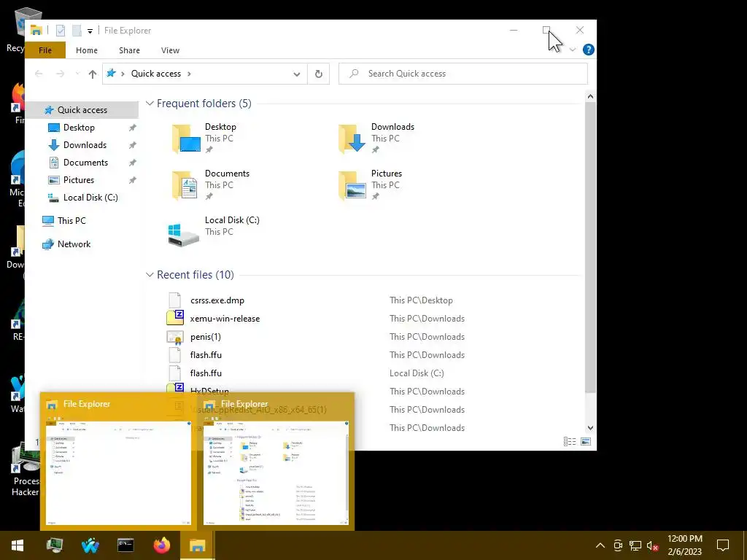Select flash.ffu located in This PC\Downloads

tap(206, 355)
